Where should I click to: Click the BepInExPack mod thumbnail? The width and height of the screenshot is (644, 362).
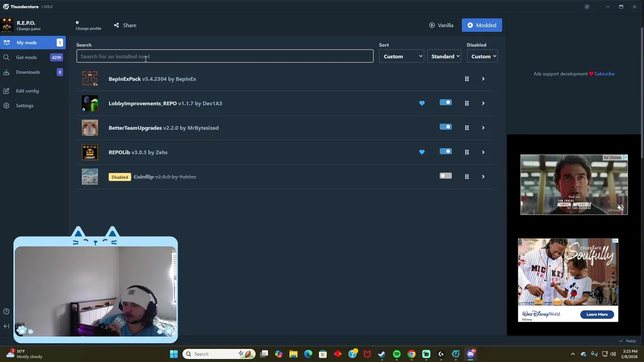90,79
